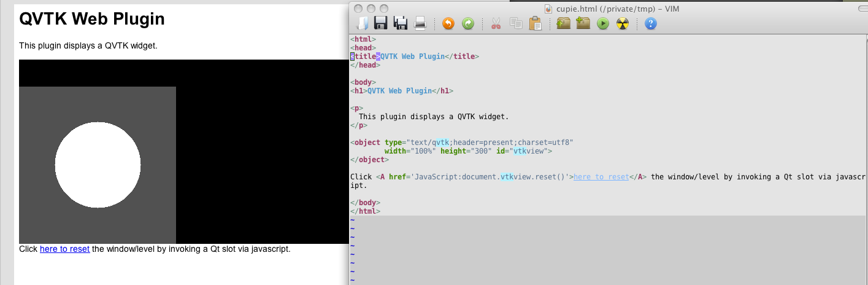This screenshot has width=868, height=285.
Task: Click 'here to reset' link on webpage
Action: pyautogui.click(x=64, y=249)
